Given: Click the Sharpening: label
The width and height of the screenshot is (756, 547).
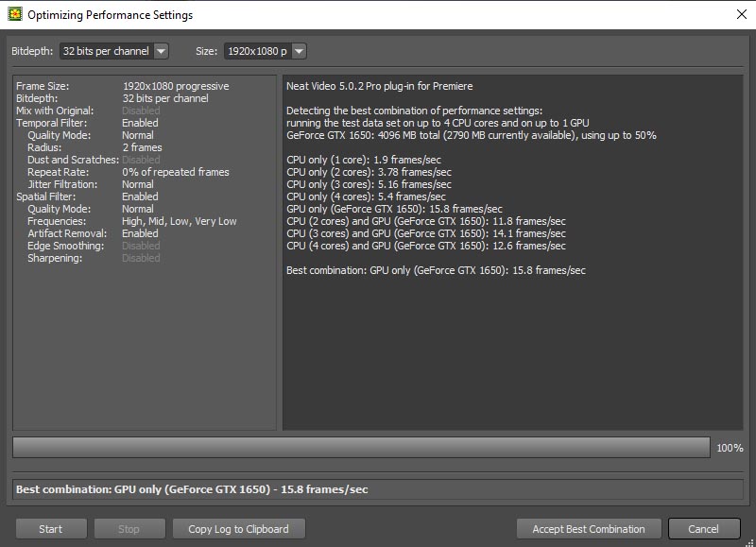Looking at the screenshot, I should pos(55,258).
